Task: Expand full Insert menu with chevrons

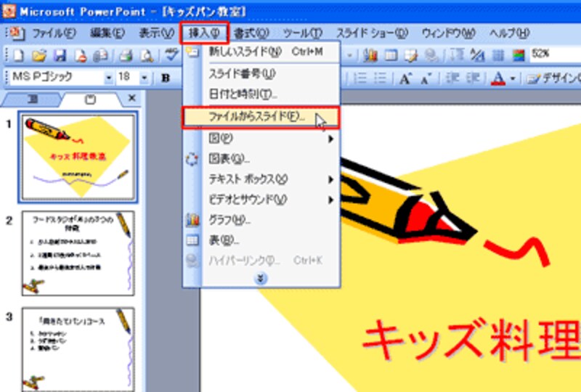Action: pos(261,278)
